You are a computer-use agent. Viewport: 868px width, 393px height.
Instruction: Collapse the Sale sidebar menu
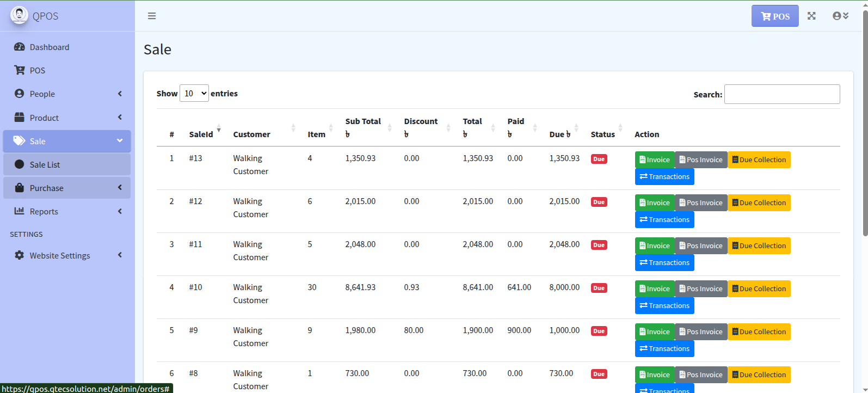(67, 141)
